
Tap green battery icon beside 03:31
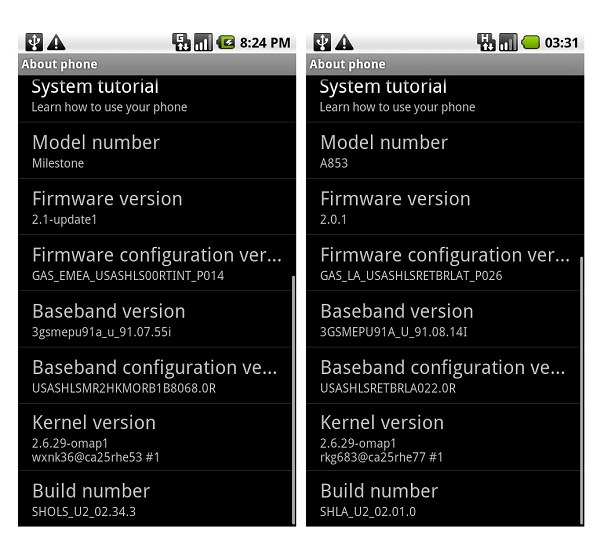click(x=530, y=42)
